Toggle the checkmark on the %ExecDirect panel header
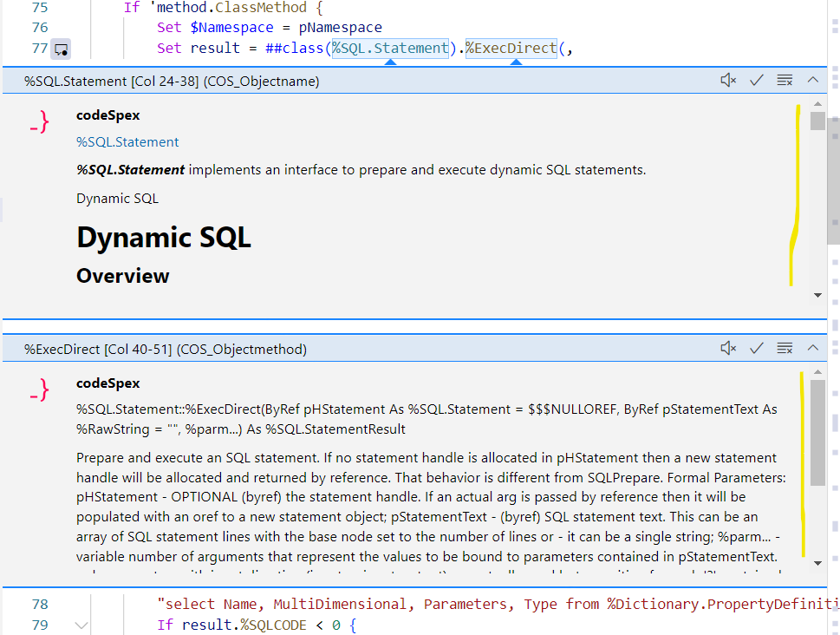Viewport: 840px width, 635px height. coord(756,347)
